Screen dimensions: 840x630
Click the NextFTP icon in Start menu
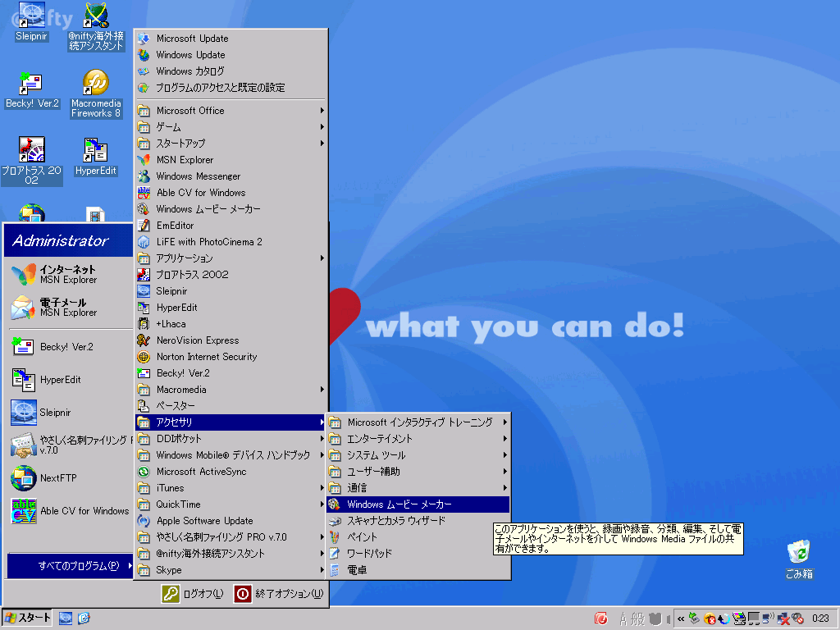(x=23, y=477)
